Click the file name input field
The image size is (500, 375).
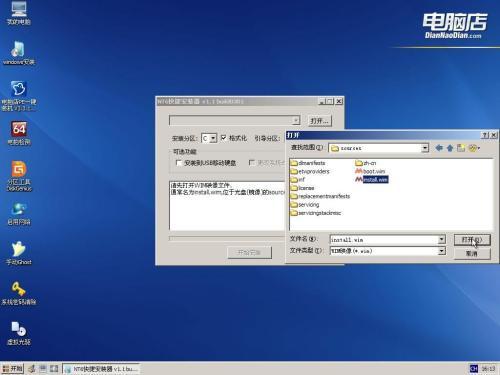click(384, 239)
